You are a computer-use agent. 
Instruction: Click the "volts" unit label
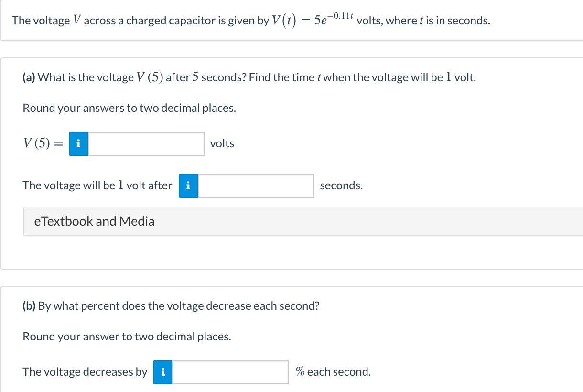pyautogui.click(x=222, y=143)
